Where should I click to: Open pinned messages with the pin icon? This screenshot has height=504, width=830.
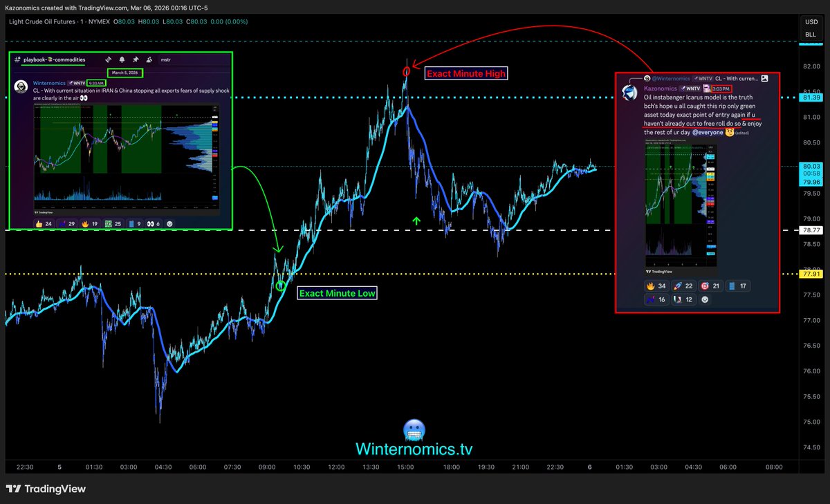pyautogui.click(x=135, y=59)
